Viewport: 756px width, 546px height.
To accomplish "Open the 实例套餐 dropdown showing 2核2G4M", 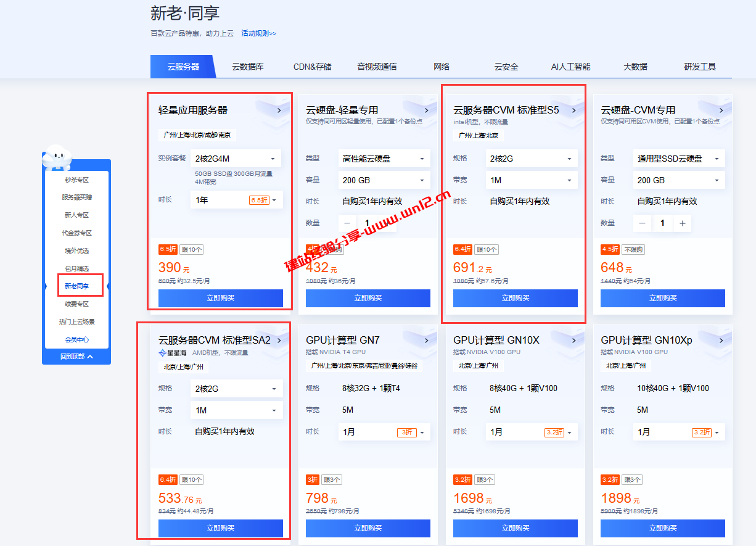I will point(236,159).
